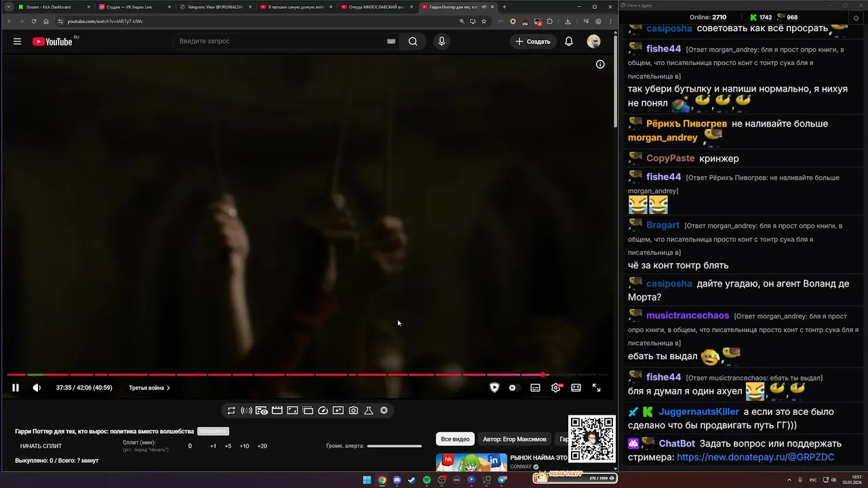The width and height of the screenshot is (868, 488).
Task: Open Windows Start menu
Action: coord(367,480)
